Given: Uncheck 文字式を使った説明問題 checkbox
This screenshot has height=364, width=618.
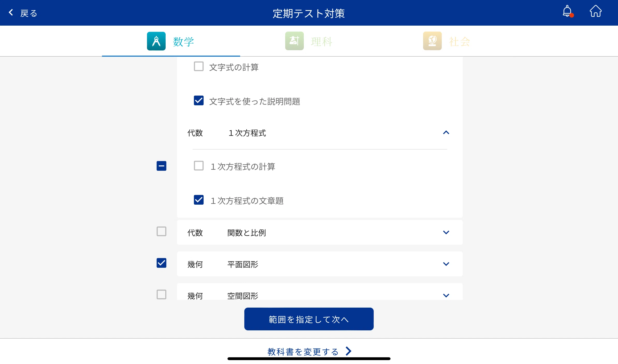Looking at the screenshot, I should coord(199,101).
